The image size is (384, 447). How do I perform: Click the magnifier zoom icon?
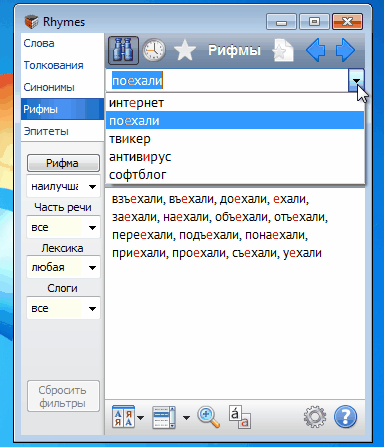[x=209, y=417]
